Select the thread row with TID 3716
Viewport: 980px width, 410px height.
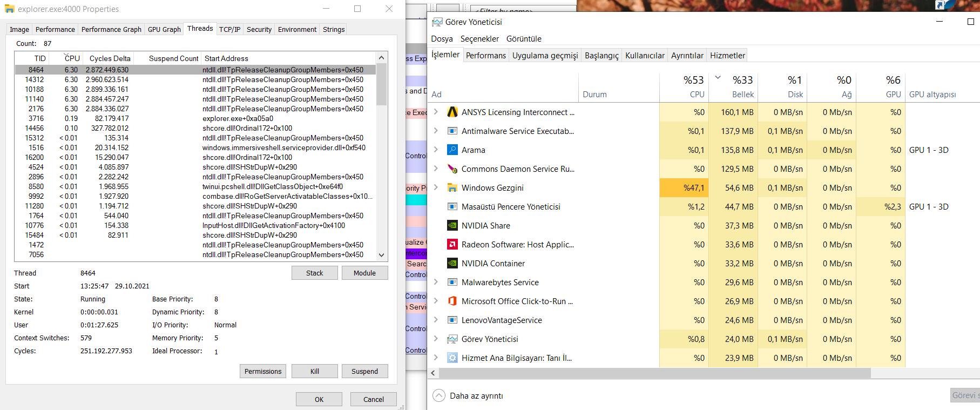click(195, 118)
